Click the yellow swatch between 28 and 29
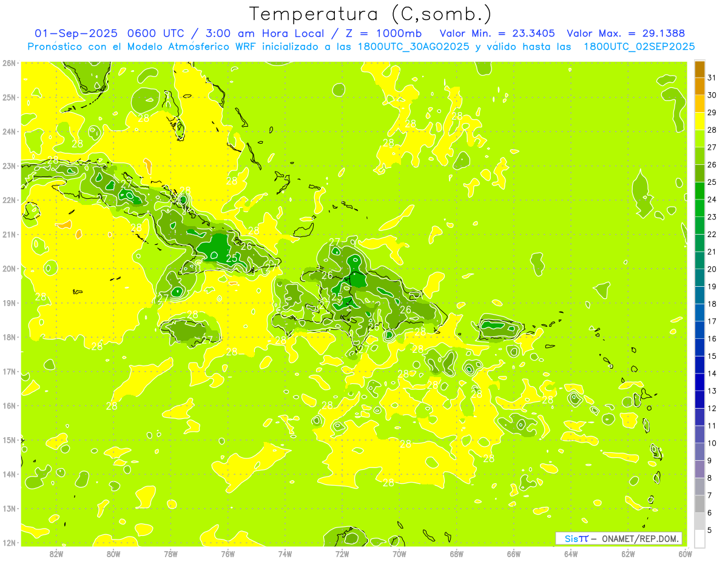The width and height of the screenshot is (728, 562). (699, 121)
